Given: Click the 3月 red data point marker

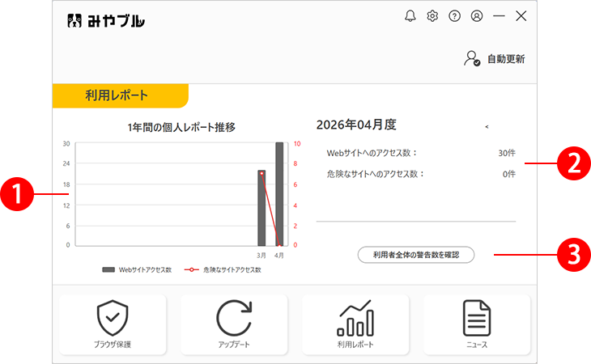Looking at the screenshot, I should coord(261,174).
